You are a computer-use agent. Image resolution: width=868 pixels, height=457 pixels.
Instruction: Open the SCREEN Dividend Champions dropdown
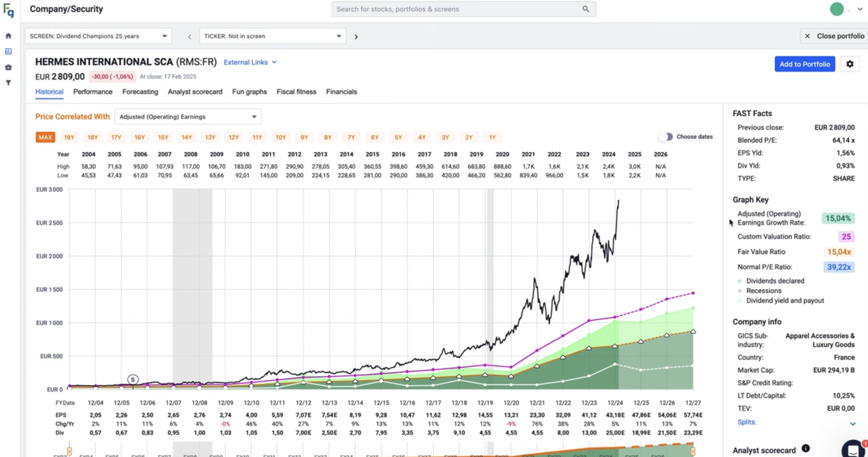coord(99,36)
